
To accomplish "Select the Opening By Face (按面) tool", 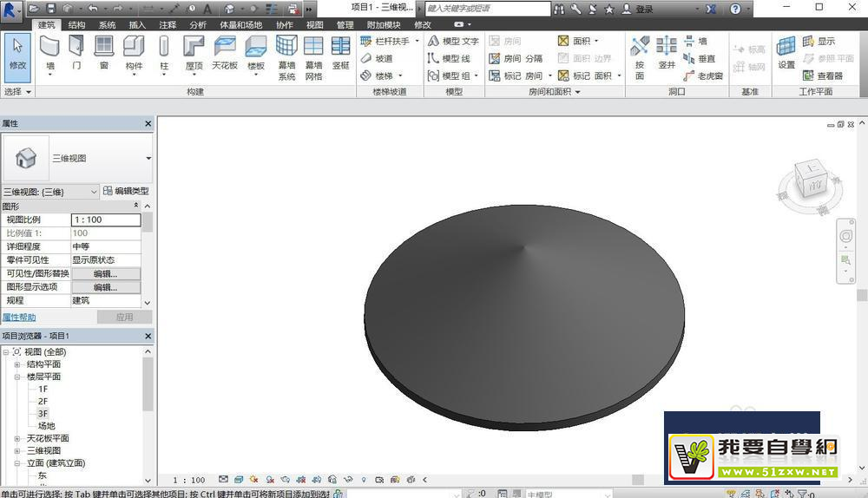I will pos(640,57).
